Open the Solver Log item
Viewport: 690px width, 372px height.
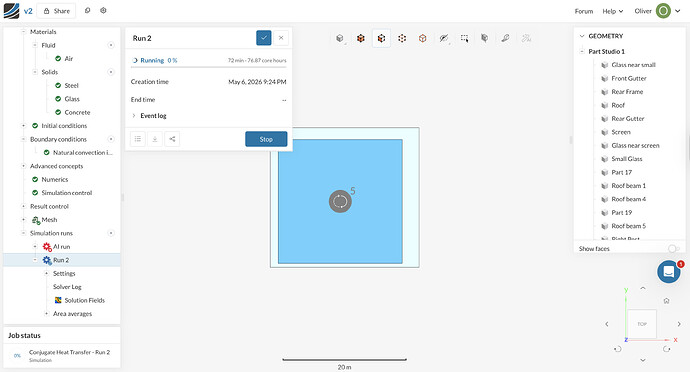[x=67, y=287]
